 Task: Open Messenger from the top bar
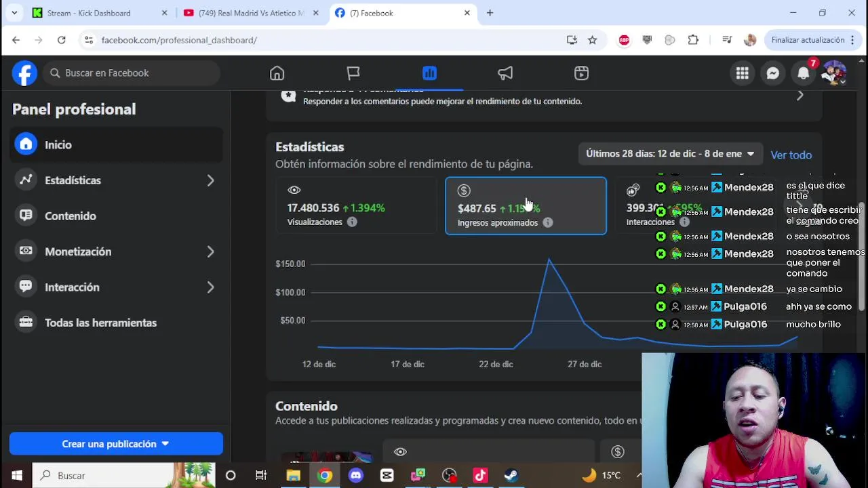[773, 73]
